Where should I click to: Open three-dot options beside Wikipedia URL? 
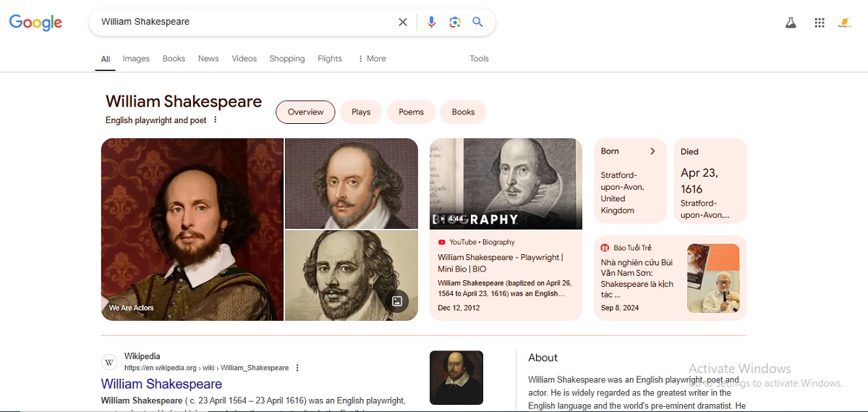point(297,368)
